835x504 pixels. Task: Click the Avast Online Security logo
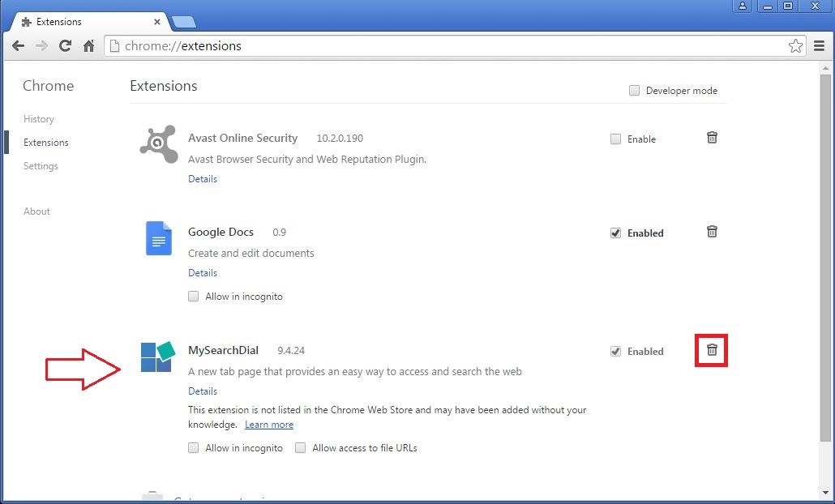click(x=159, y=144)
